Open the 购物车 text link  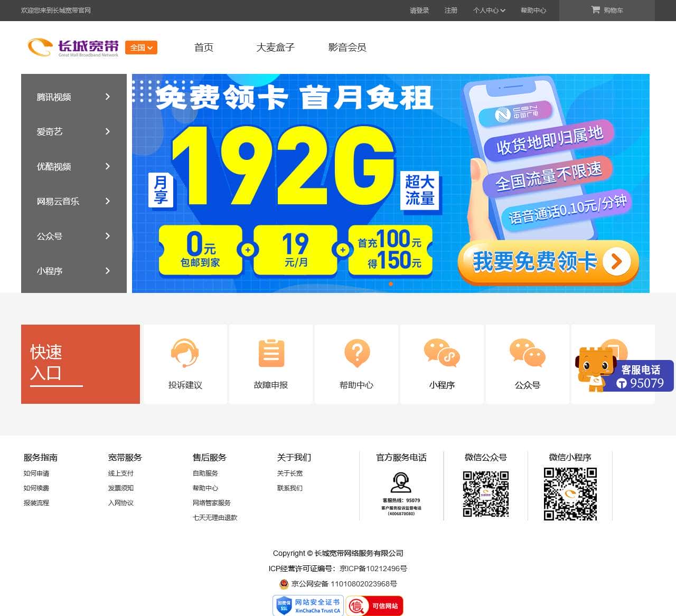click(613, 10)
